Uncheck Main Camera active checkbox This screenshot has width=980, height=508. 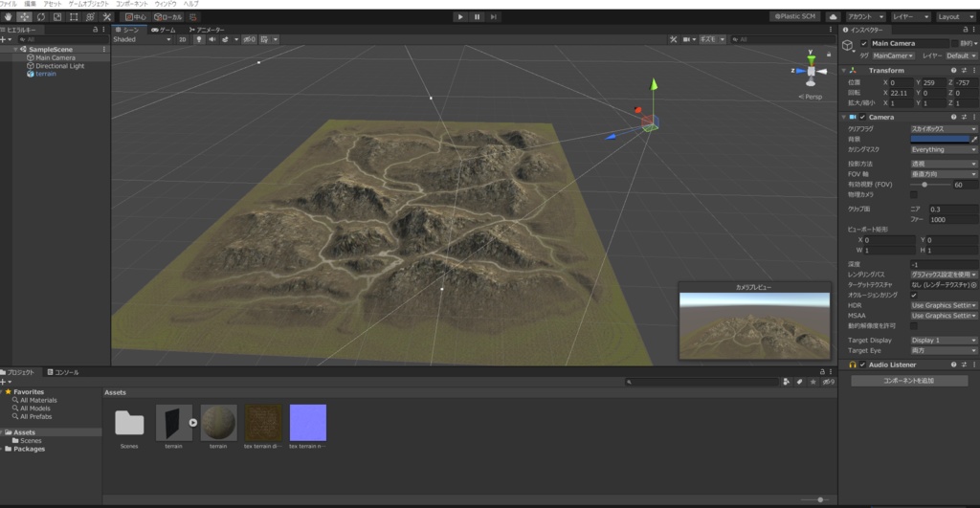click(x=864, y=43)
